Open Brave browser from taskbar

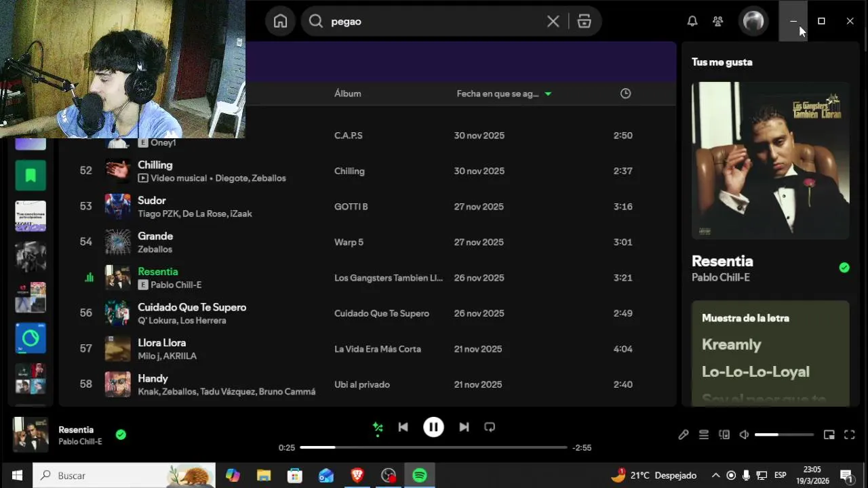(x=357, y=476)
